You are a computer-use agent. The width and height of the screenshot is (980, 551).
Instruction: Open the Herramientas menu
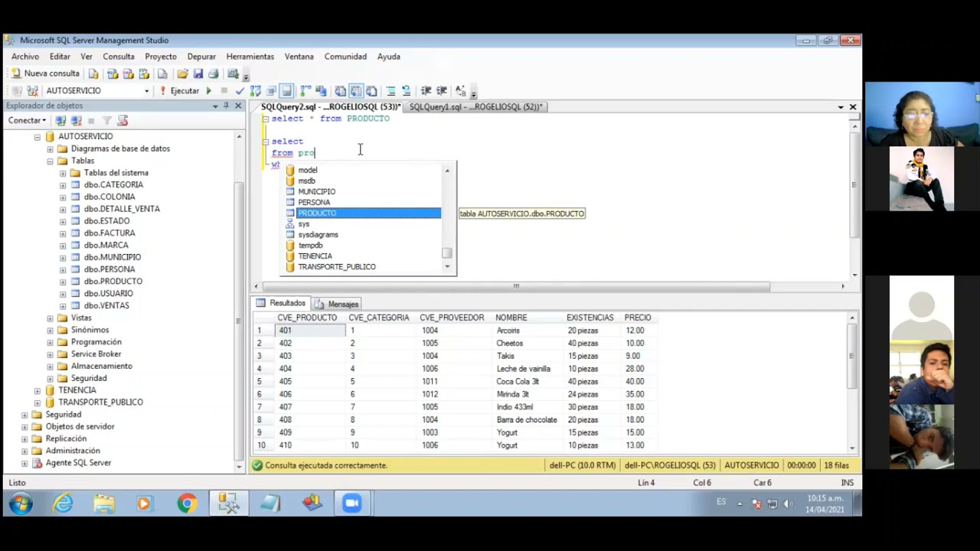point(250,57)
